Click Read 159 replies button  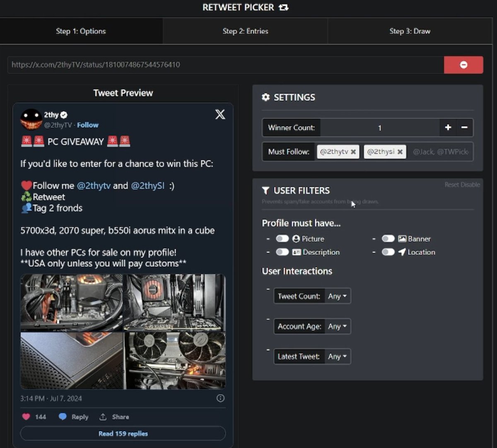click(x=123, y=434)
